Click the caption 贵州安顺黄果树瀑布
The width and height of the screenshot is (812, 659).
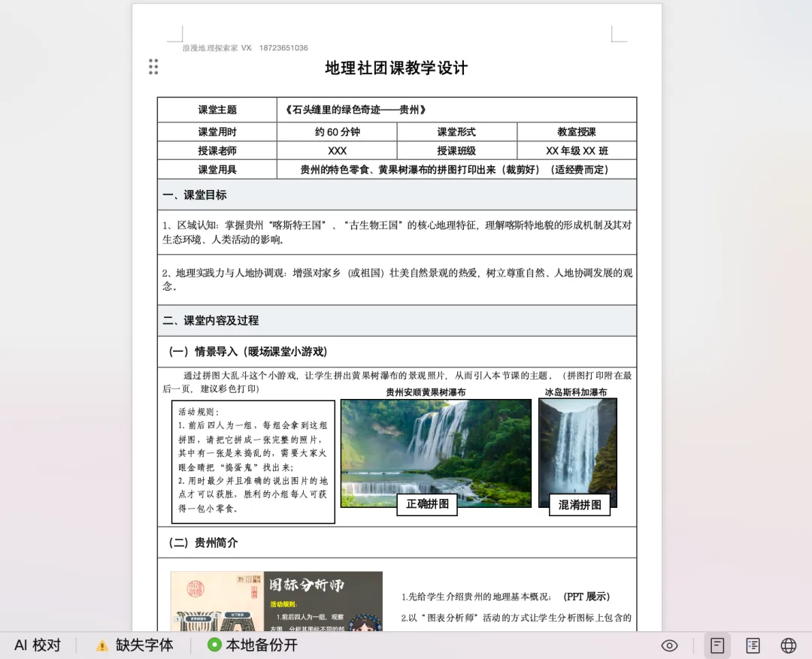click(x=426, y=392)
